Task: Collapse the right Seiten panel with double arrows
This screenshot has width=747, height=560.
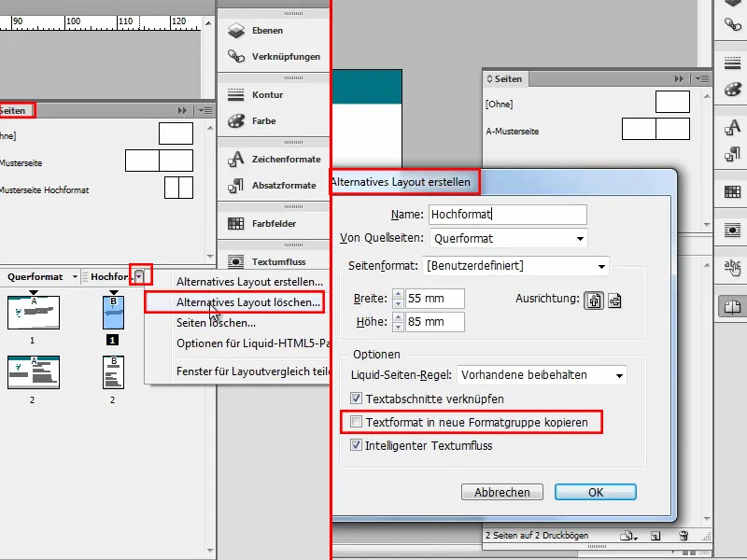Action: tap(679, 79)
